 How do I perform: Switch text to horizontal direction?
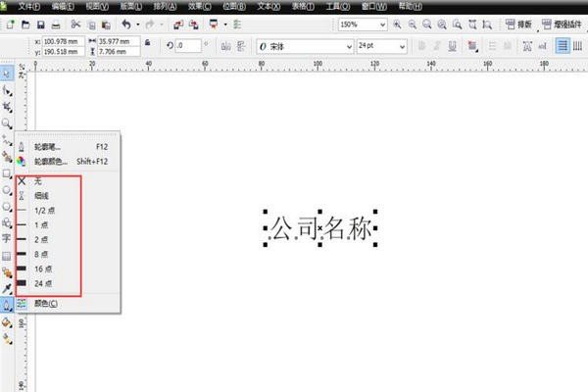[x=563, y=45]
